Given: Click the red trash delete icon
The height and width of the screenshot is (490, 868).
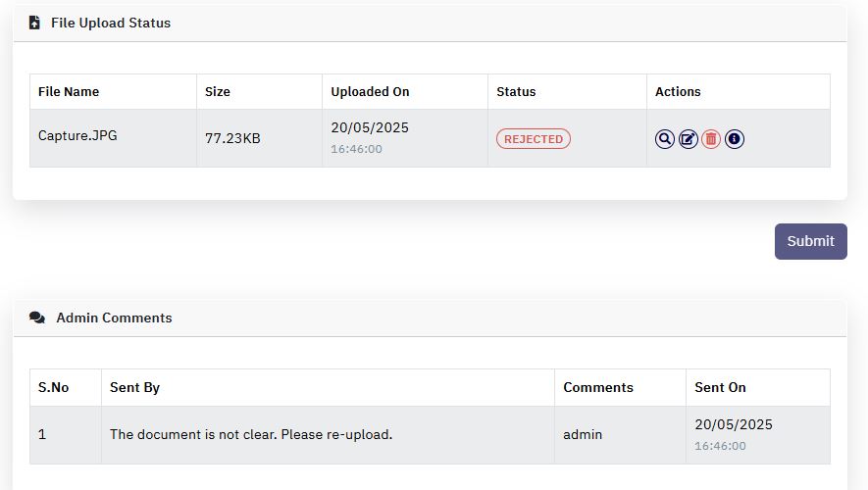Looking at the screenshot, I should coord(711,139).
